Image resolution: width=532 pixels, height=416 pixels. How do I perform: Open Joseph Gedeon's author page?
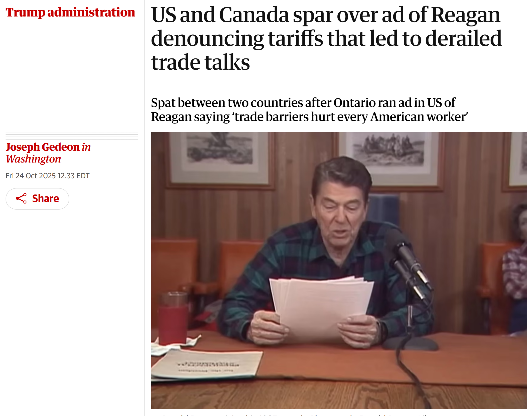coord(43,147)
